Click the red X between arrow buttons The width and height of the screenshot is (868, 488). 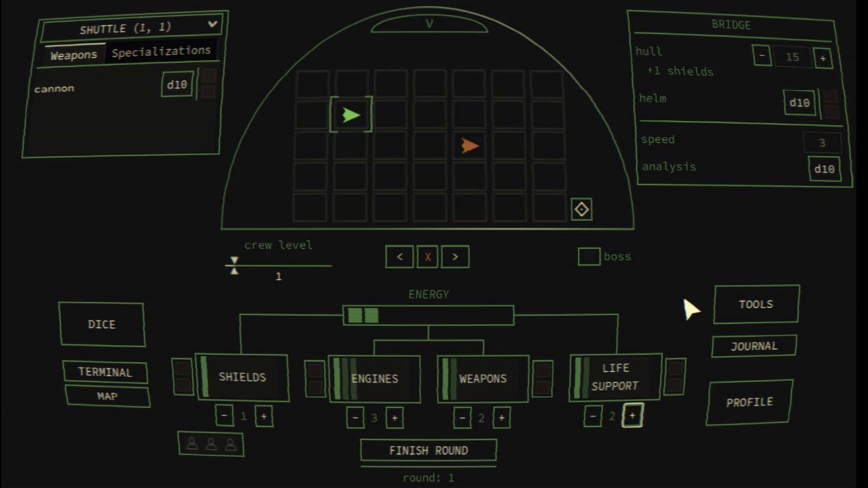[x=428, y=257]
